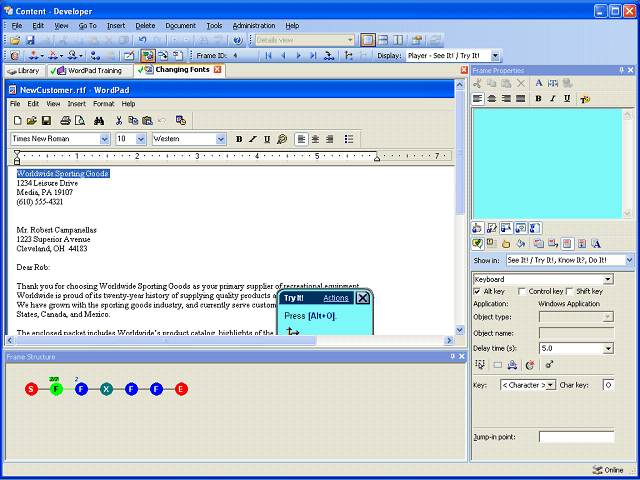Screen dimensions: 640x480
Task: Open the Key Character dropdown
Action: [551, 385]
